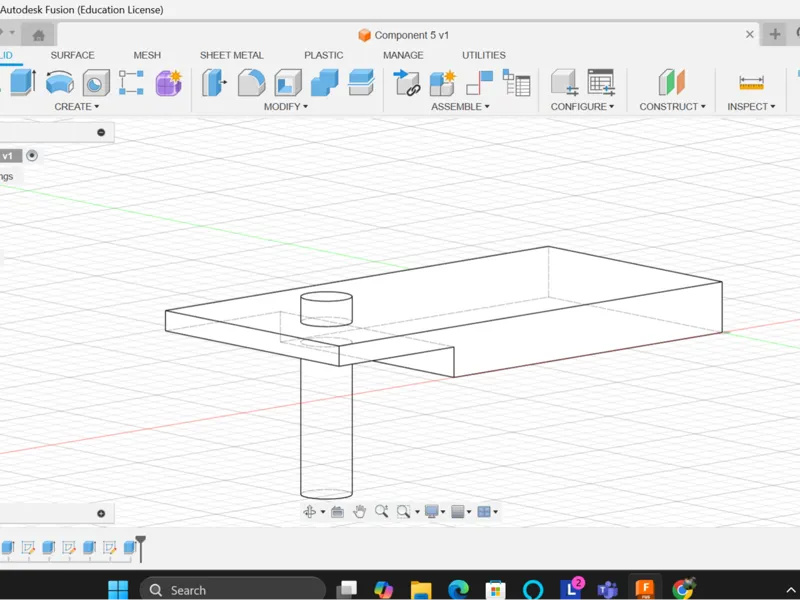Activate the component v1 radio button

(32, 156)
